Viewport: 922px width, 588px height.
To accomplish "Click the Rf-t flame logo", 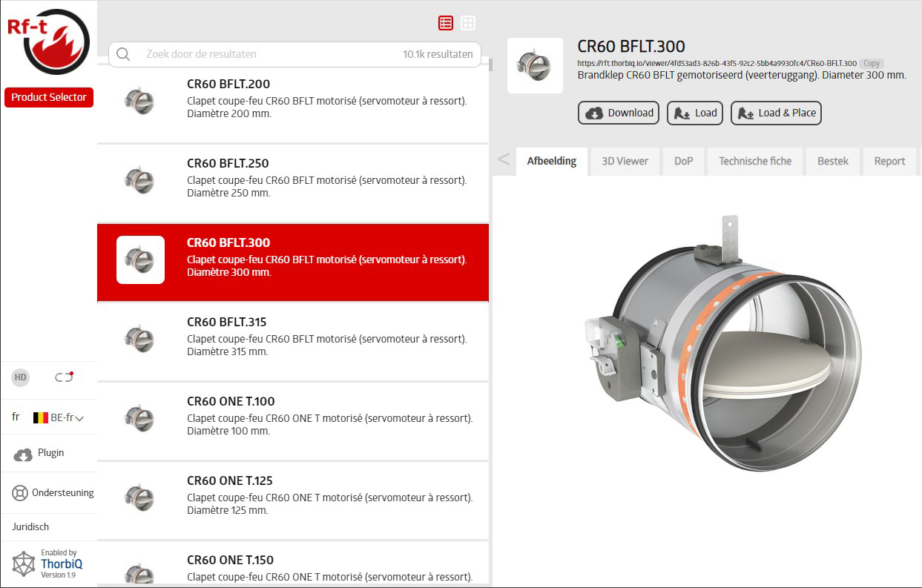I will 48,41.
